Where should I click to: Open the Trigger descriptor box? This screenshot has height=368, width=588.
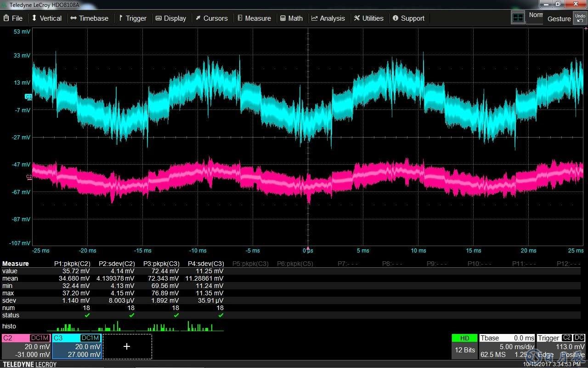(x=561, y=346)
